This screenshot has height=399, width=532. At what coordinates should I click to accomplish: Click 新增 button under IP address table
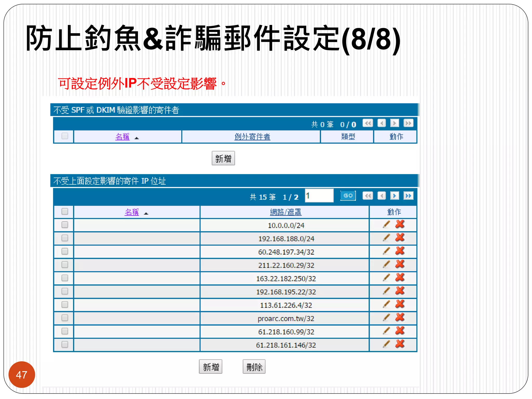211,367
